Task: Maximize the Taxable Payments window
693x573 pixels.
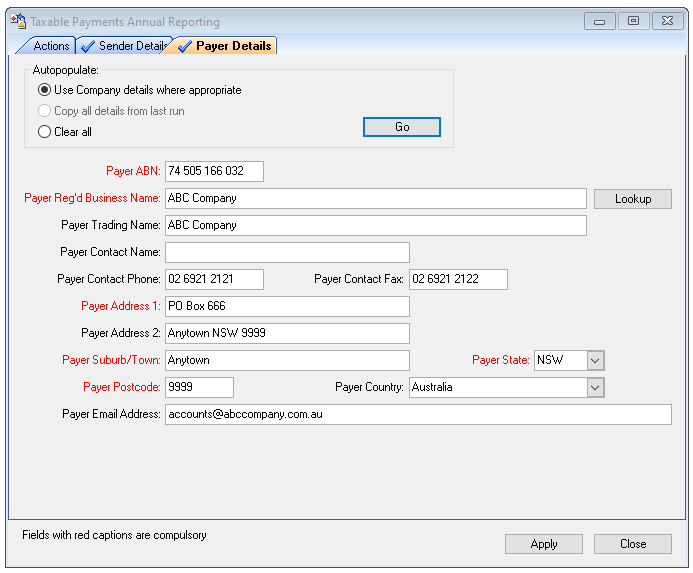Action: click(633, 21)
